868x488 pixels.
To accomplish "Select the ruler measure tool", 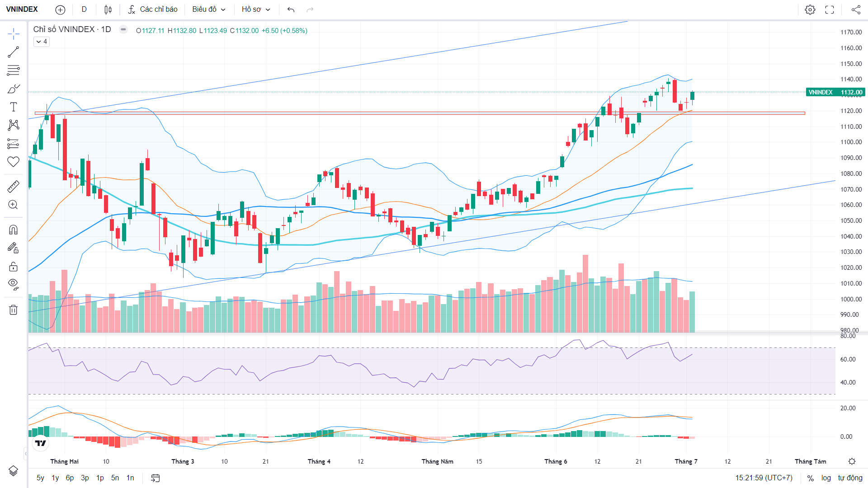I will tap(14, 186).
